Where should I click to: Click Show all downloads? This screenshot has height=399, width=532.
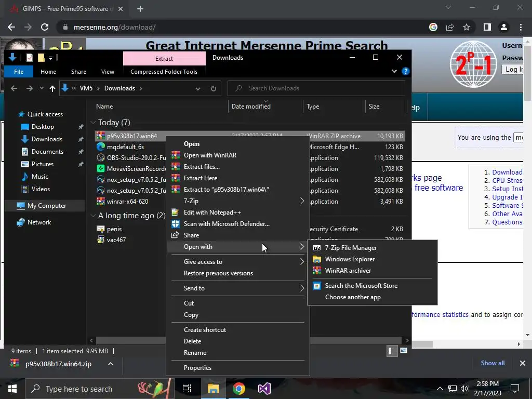click(x=493, y=363)
